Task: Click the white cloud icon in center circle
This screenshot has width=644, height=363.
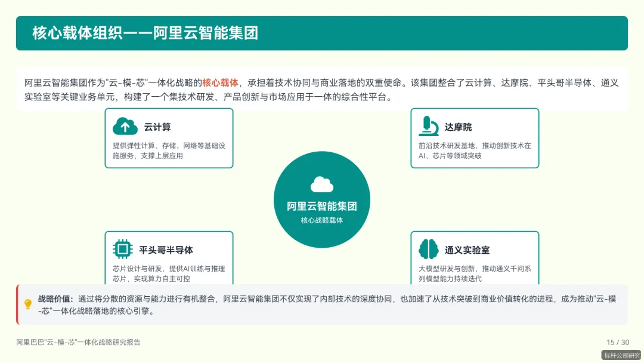Action: 322,184
